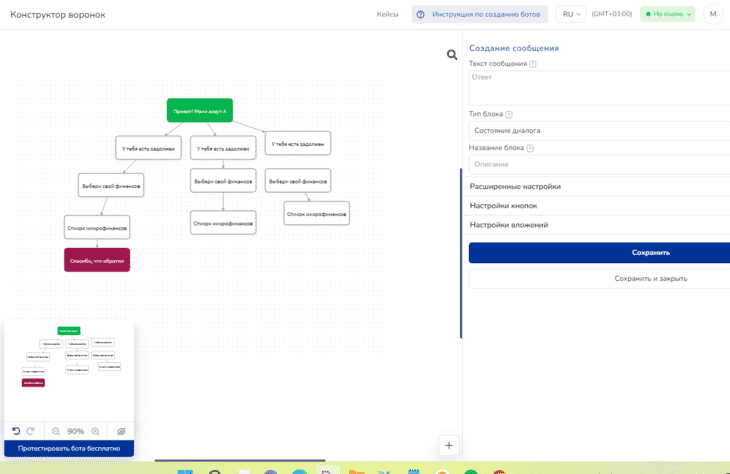Zoom in the canvas with plus magnifier
Screen dimensions: 730x474
pos(96,431)
